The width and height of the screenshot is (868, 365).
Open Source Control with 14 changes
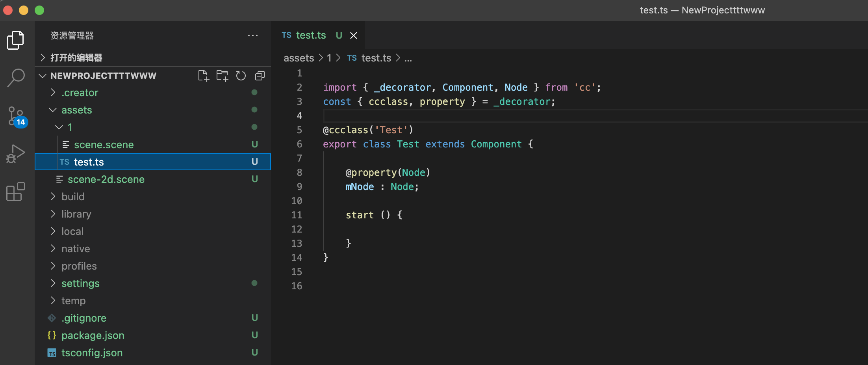pyautogui.click(x=16, y=117)
